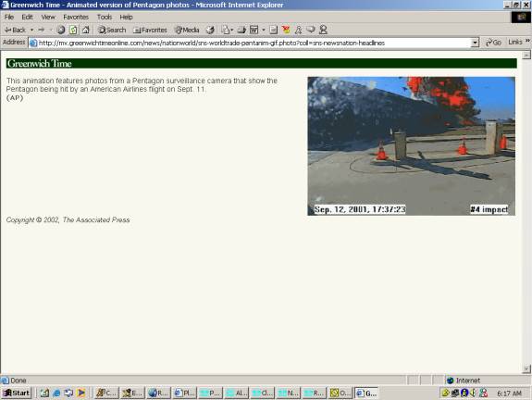Go to the Home page icon
This screenshot has height=400, width=532.
(x=86, y=30)
